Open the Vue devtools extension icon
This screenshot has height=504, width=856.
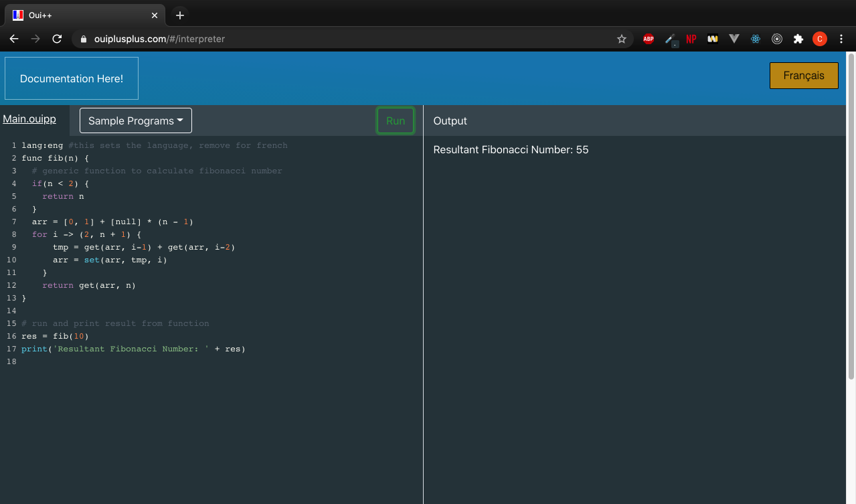734,39
